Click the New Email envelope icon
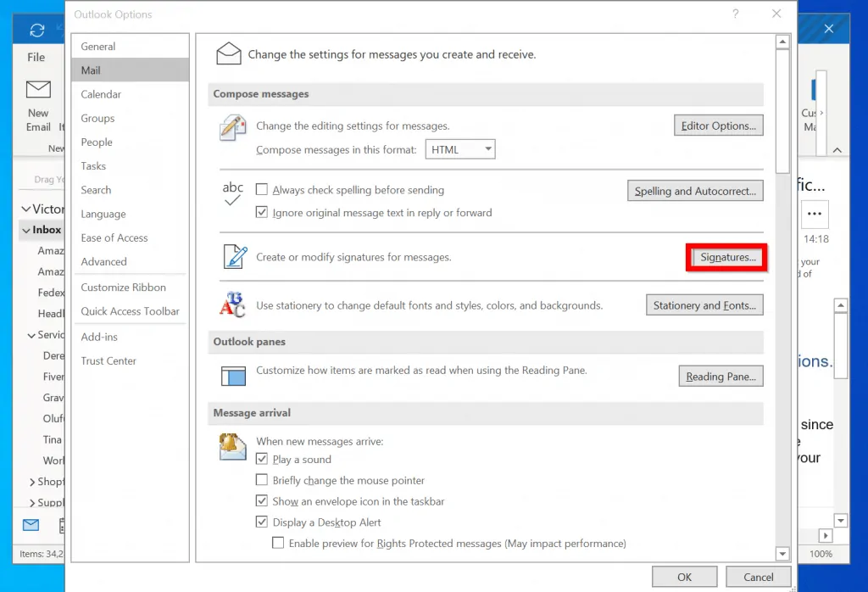Screen dimensions: 868x592 click(38, 89)
